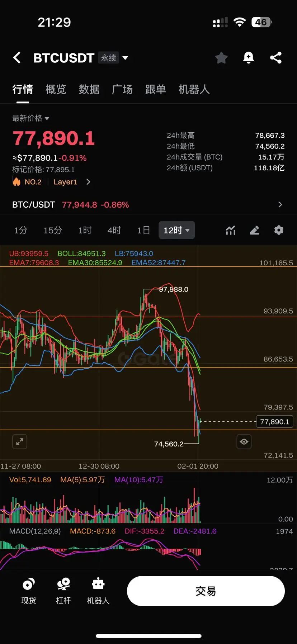Tap the 24h最低 value 74,560.2
Viewport: 297px width, 644px height.
[x=270, y=146]
